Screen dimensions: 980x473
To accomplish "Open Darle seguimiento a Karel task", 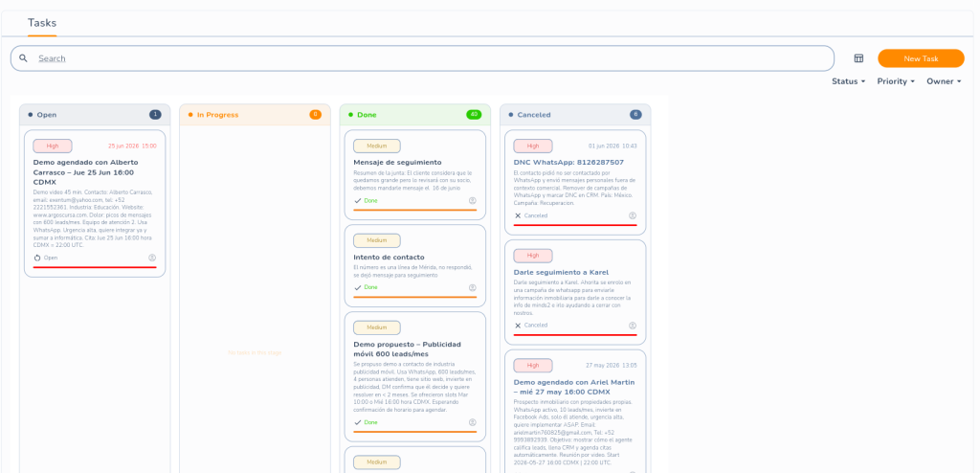I will coord(561,272).
